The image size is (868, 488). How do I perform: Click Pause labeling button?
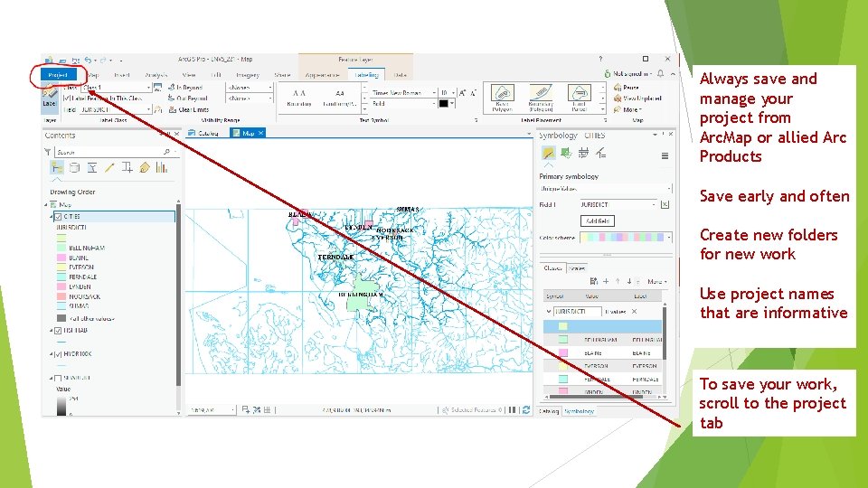click(626, 88)
